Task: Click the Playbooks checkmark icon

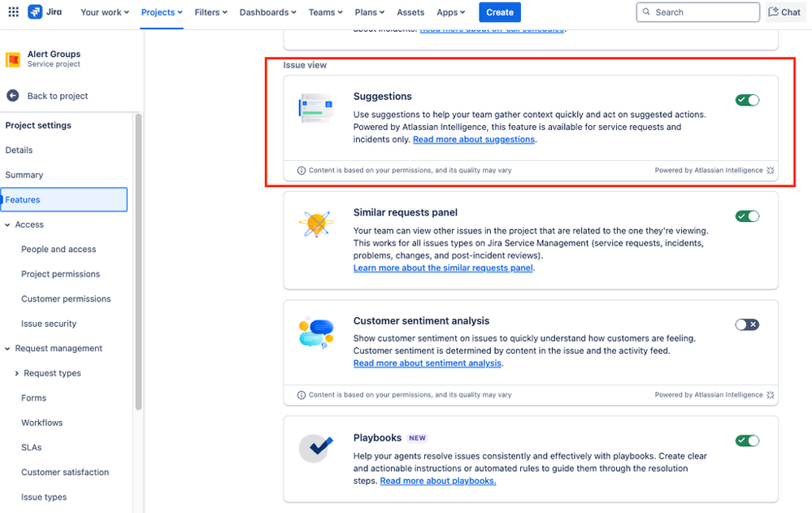Action: click(316, 448)
